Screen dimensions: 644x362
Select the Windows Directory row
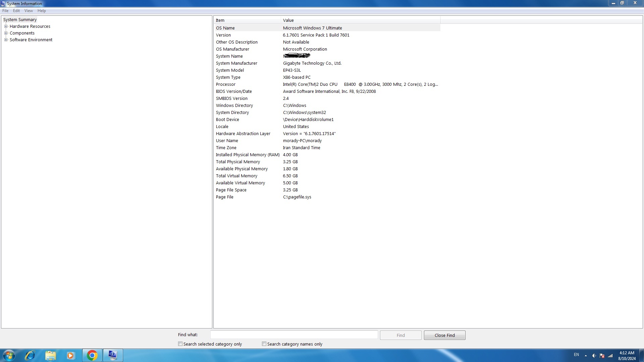(327, 106)
